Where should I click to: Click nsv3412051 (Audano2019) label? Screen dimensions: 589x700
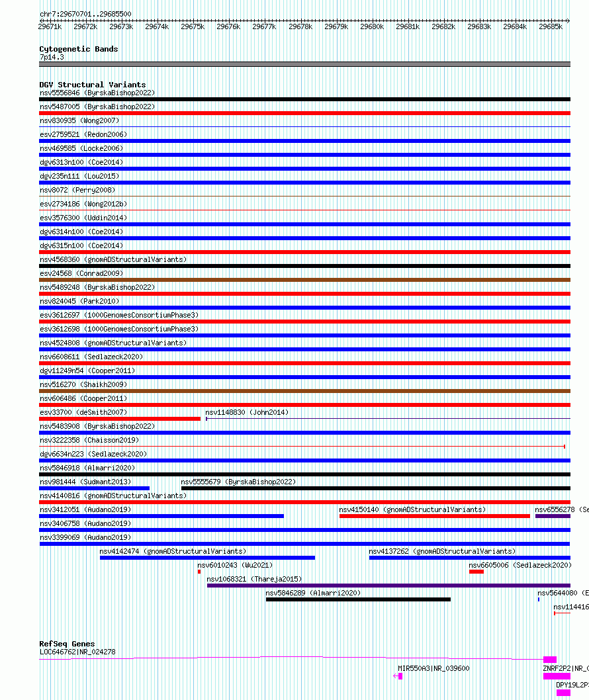tap(85, 509)
